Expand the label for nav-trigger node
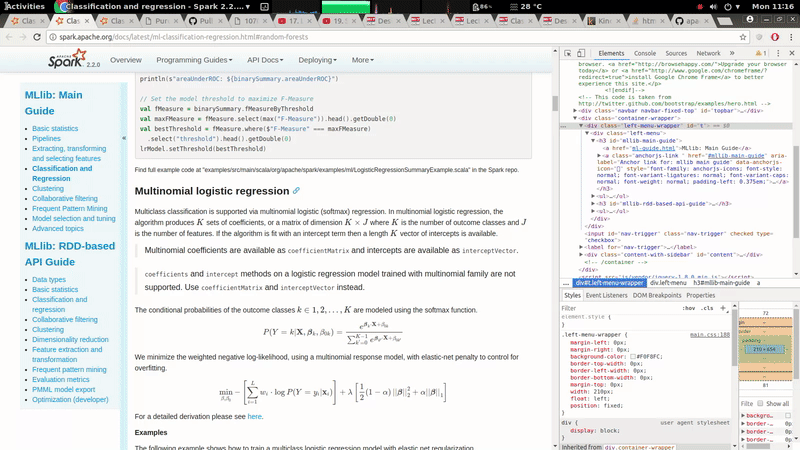800x450 pixels. [x=581, y=247]
